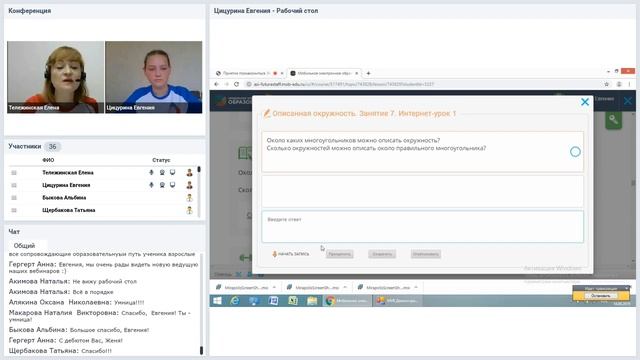Click the green key icon on page
The image size is (640, 360).
pyautogui.click(x=613, y=120)
